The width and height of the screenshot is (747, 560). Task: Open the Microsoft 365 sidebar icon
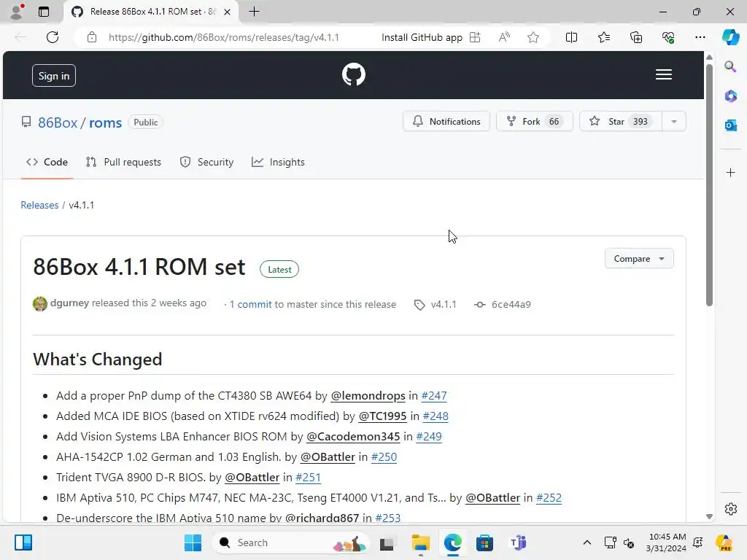(x=730, y=96)
